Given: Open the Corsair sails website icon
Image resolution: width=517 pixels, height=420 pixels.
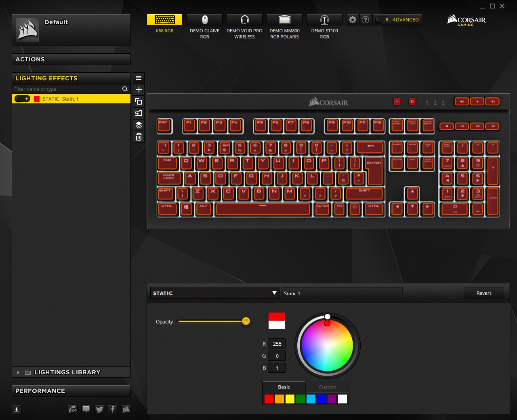Looking at the screenshot, I should tap(126, 409).
